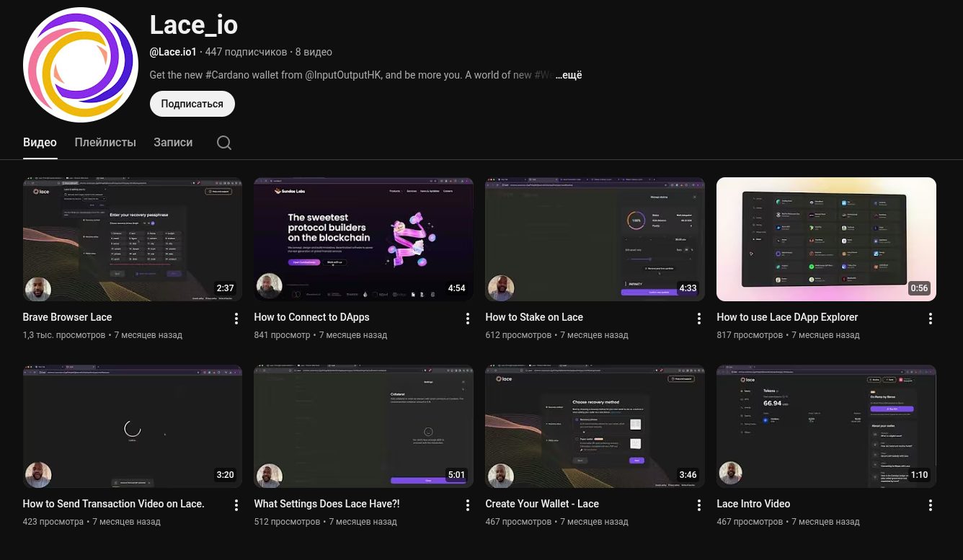Open the Brave Browser Lace video title
Image resolution: width=963 pixels, height=560 pixels.
coord(67,317)
